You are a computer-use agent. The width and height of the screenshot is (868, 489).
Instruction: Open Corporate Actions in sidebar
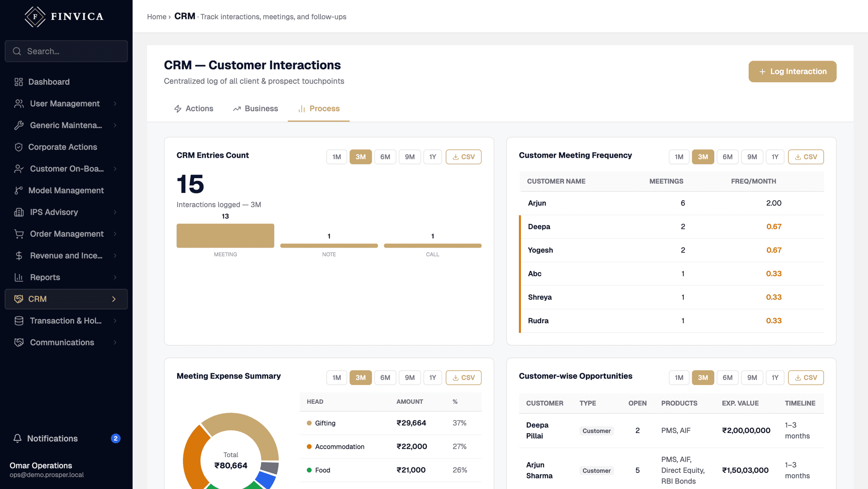point(66,147)
